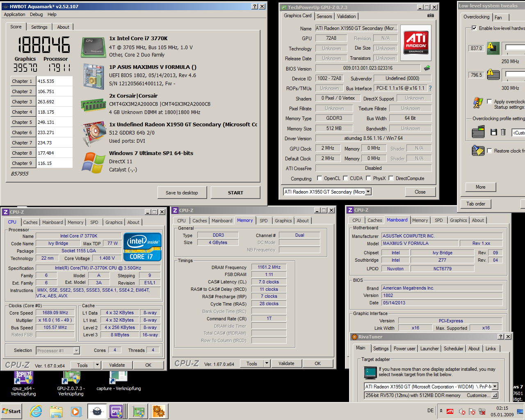Screen dimensions: 525x420
Task: Click the Action Center flag tray icon
Action: click(472, 411)
